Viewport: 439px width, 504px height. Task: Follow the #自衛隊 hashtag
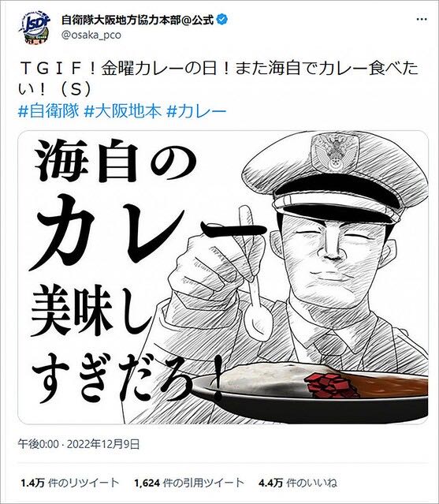[x=49, y=111]
